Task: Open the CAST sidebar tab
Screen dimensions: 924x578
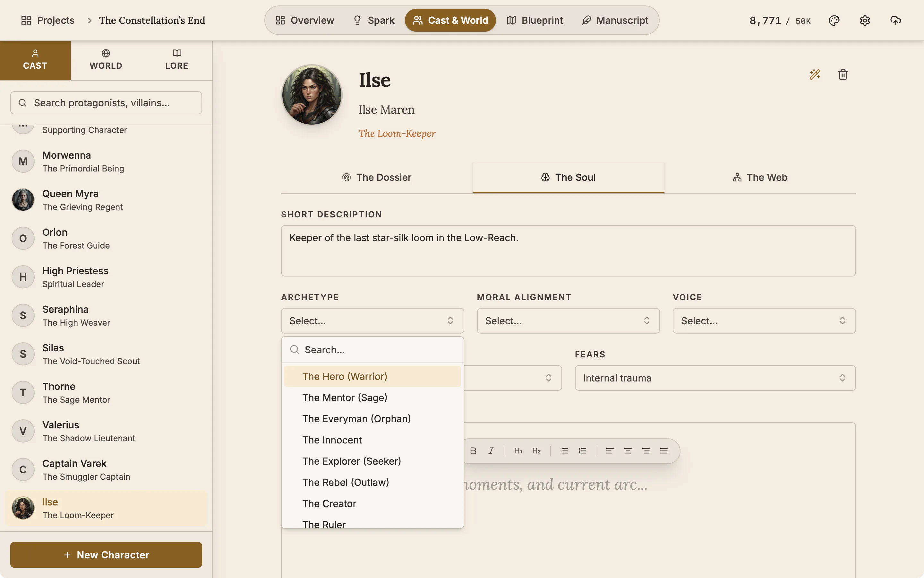Action: tap(35, 60)
